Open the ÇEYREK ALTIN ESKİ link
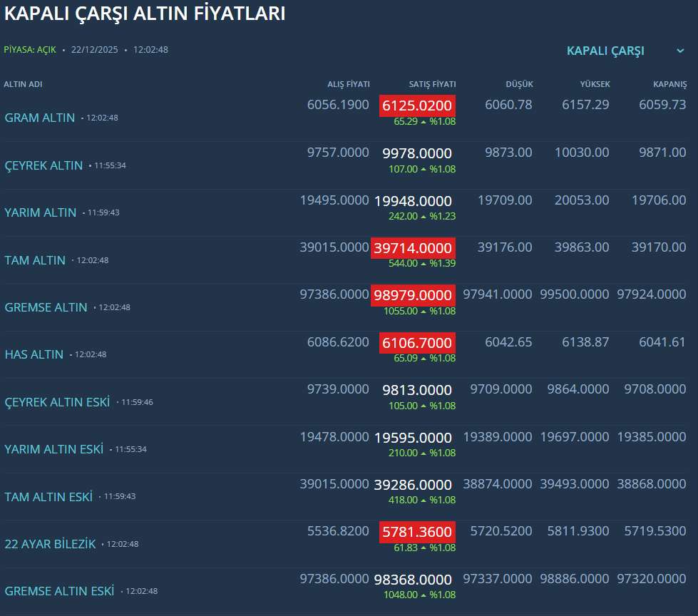Screen dimensions: 698x616 point(57,402)
